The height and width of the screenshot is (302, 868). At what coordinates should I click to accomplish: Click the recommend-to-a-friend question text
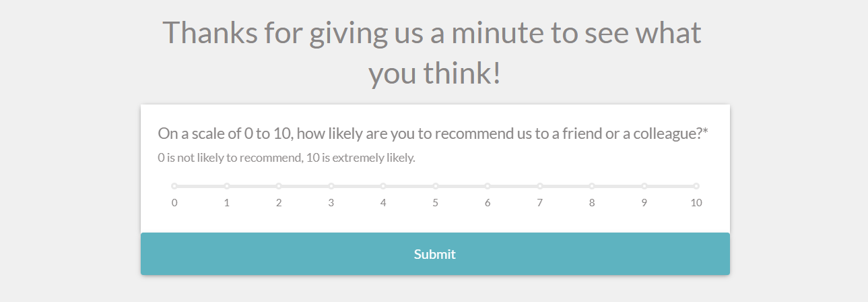pos(432,133)
